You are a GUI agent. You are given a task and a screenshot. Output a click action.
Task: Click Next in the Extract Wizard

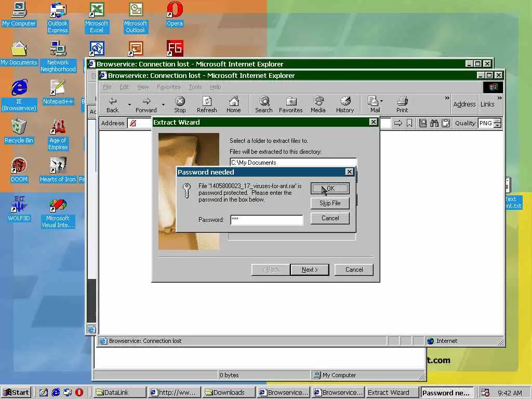pyautogui.click(x=310, y=270)
